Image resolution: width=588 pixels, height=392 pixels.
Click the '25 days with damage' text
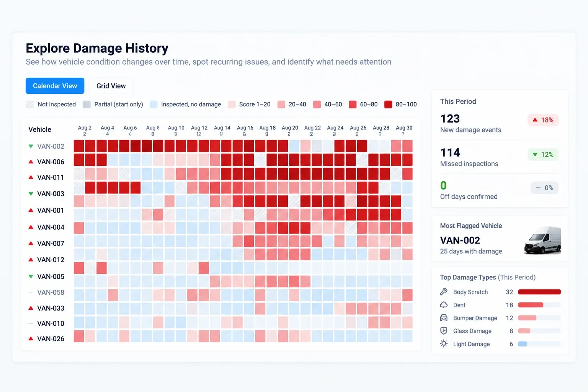coord(471,251)
